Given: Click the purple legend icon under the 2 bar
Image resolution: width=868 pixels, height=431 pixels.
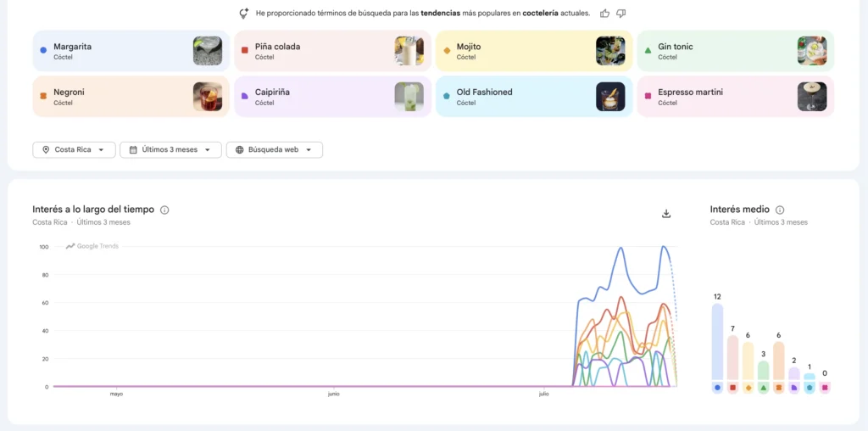Looking at the screenshot, I should [794, 388].
